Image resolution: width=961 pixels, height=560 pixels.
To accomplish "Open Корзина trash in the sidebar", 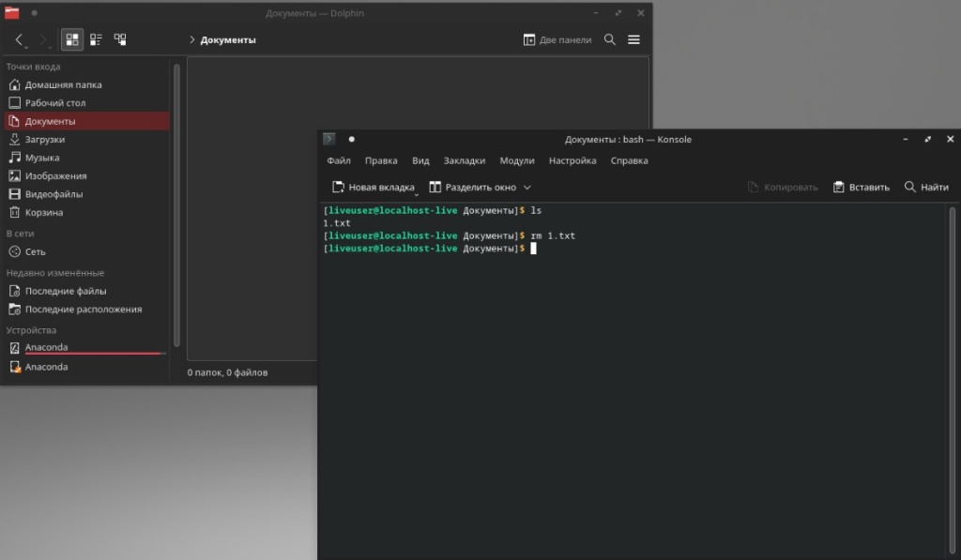I will tap(43, 212).
